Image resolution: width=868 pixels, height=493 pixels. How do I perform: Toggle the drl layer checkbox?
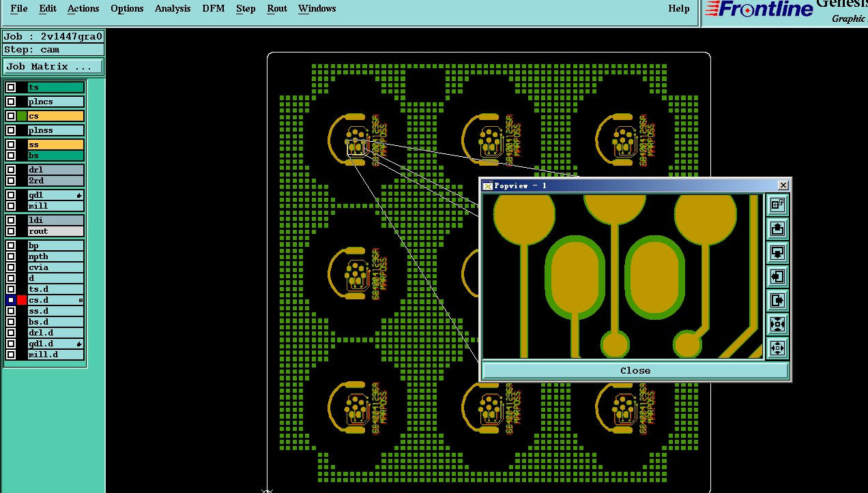pyautogui.click(x=11, y=170)
